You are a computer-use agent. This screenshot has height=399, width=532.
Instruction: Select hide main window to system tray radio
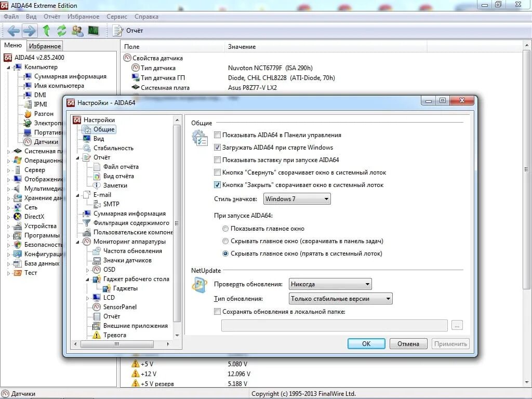(x=225, y=254)
